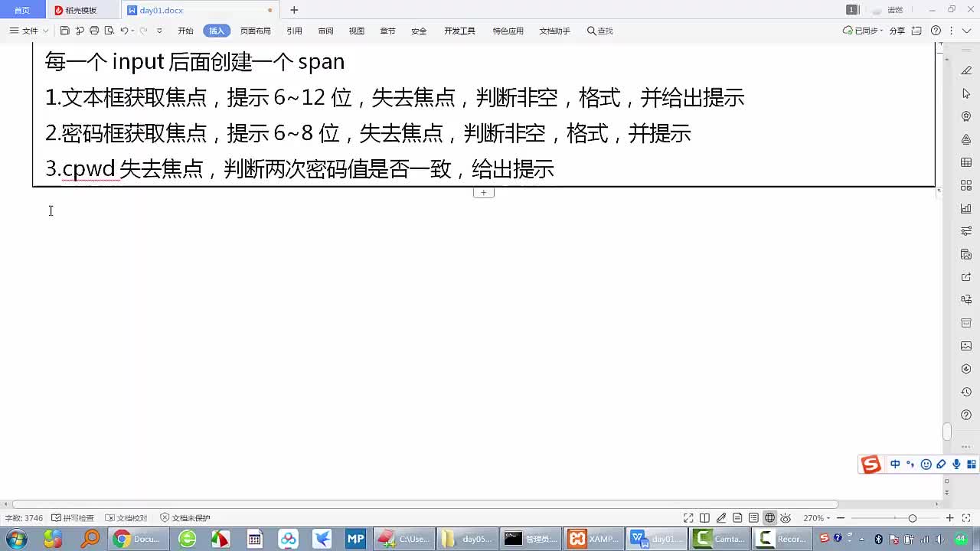
Task: Toggle Sogou Chinese/English input mode 中
Action: click(895, 464)
